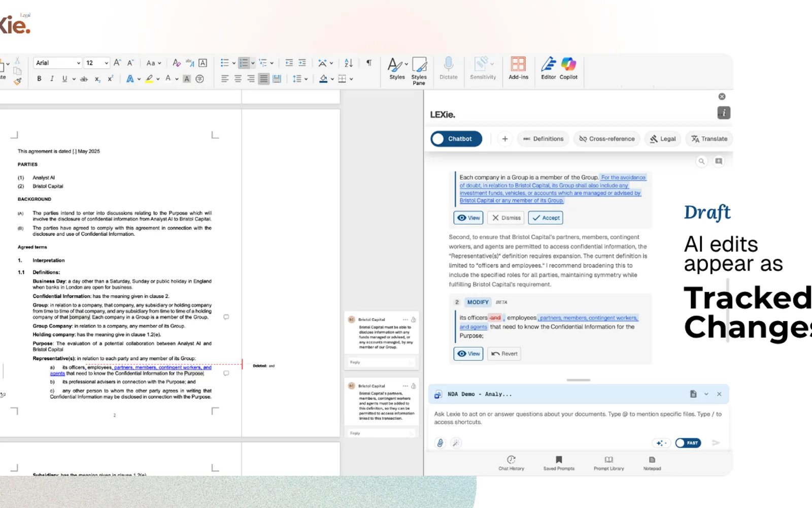Switch to the Cross-reference tab
Screen dimensions: 812x508
[606, 139]
